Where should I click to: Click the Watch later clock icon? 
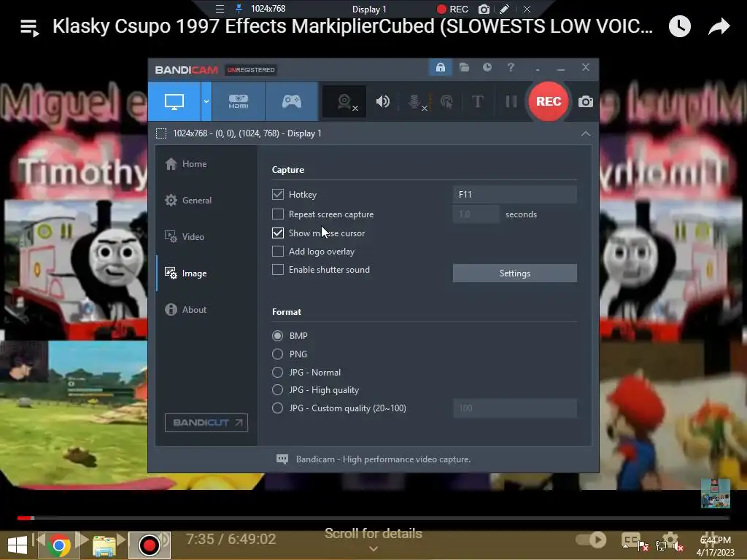[679, 26]
